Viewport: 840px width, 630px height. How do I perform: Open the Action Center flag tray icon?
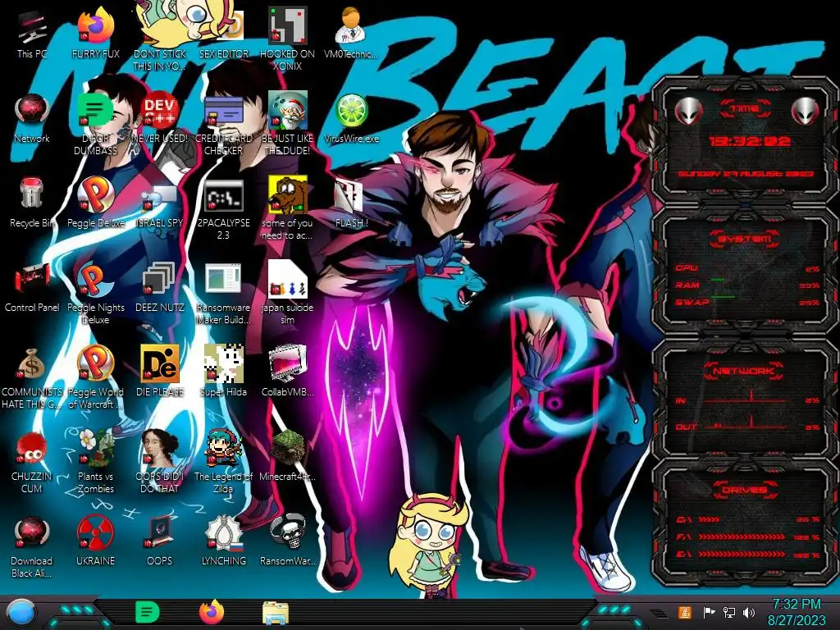[709, 612]
